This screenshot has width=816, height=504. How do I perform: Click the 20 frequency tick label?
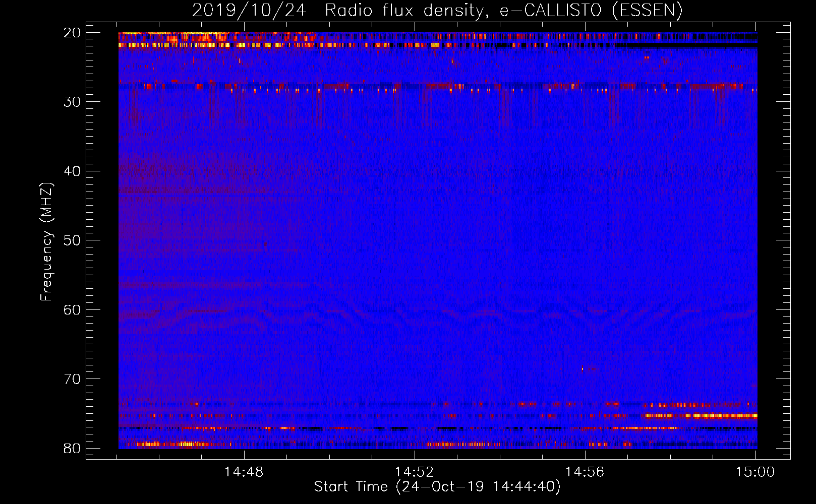[x=72, y=33]
